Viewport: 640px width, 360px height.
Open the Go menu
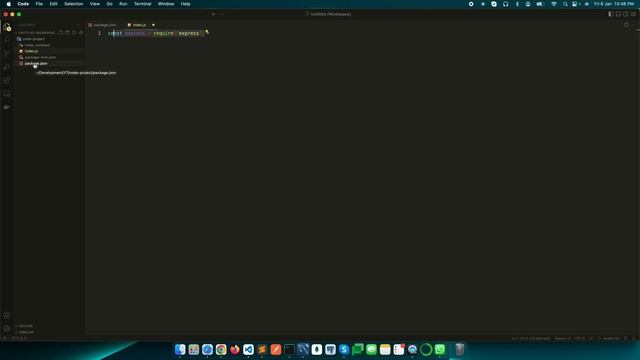[109, 4]
